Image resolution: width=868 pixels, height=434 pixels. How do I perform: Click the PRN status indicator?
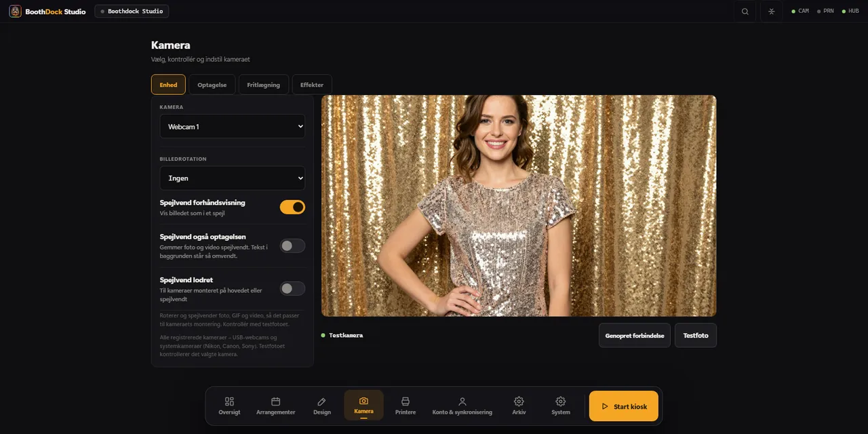tap(825, 12)
